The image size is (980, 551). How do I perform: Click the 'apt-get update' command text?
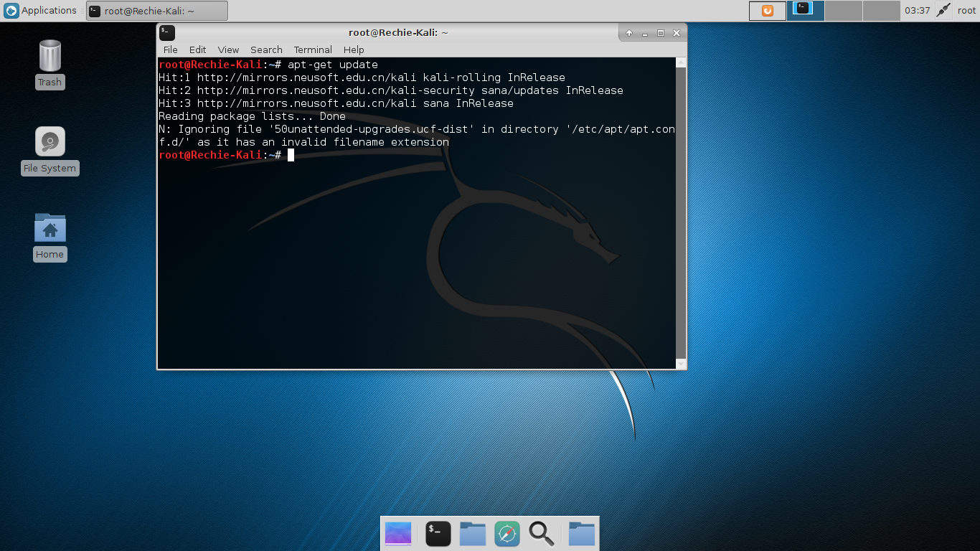point(333,65)
